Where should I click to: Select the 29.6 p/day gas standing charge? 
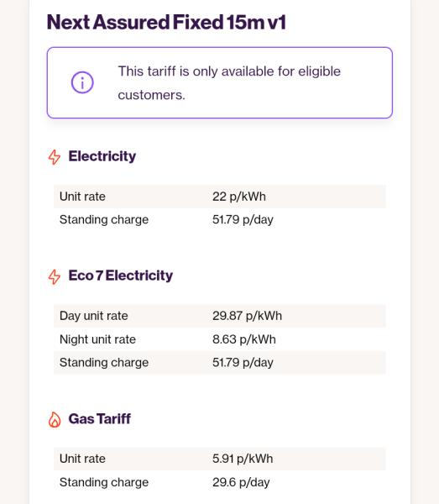point(241,482)
